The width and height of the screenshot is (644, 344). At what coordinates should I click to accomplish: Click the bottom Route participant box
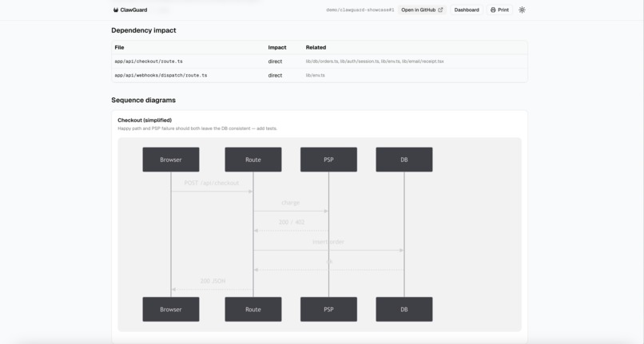click(x=253, y=310)
